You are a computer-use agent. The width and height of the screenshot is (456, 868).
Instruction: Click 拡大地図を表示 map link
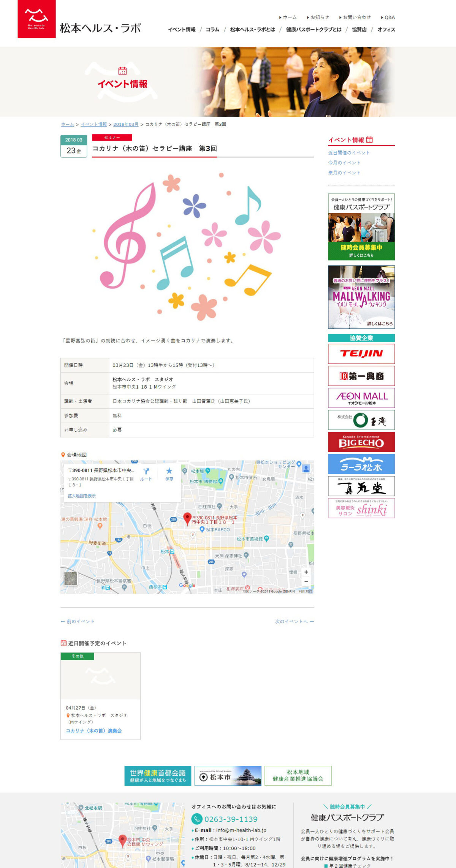82,496
